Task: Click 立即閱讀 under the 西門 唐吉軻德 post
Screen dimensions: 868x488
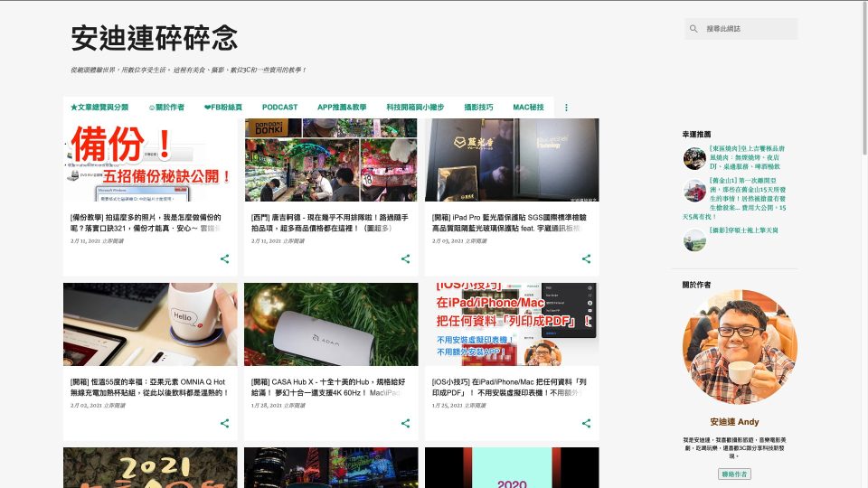Action: 293,241
